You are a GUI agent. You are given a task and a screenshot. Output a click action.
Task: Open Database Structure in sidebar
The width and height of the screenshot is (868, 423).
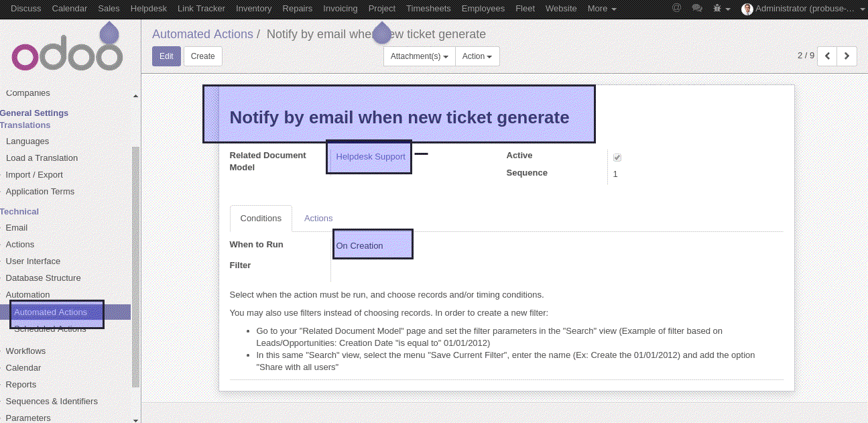coord(43,278)
